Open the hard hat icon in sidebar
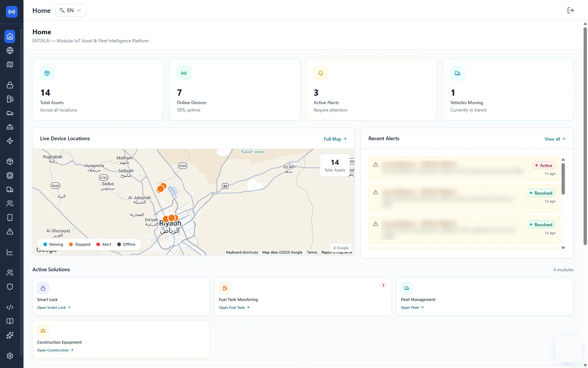The width and height of the screenshot is (588, 368). click(x=10, y=127)
